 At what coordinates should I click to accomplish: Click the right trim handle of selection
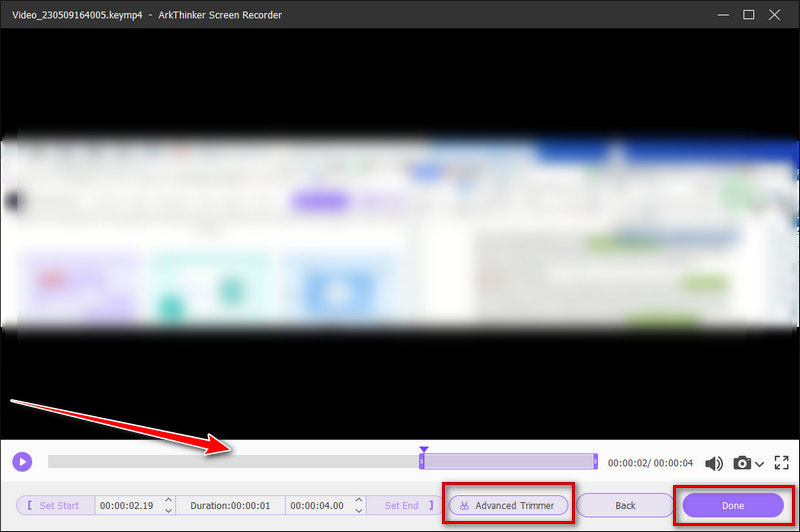click(595, 462)
